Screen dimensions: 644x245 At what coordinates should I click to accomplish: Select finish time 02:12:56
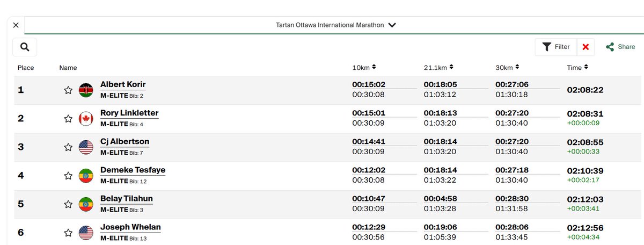tap(586, 228)
